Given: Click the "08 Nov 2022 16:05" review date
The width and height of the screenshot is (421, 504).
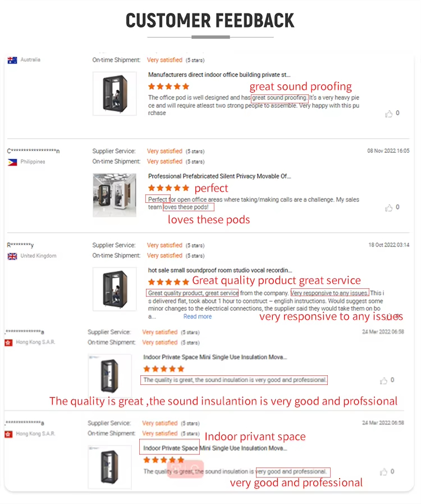Looking at the screenshot, I should (x=388, y=151).
